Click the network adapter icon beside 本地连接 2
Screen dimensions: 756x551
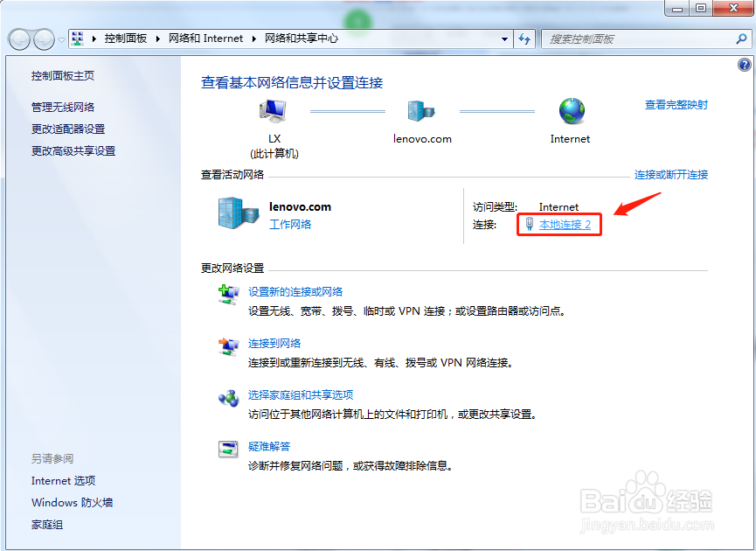click(x=530, y=224)
